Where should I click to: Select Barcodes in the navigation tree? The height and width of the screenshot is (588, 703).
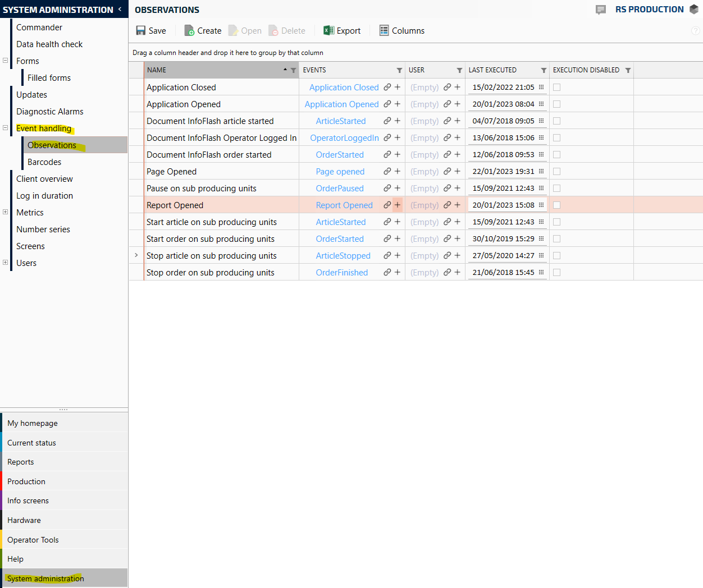click(44, 162)
